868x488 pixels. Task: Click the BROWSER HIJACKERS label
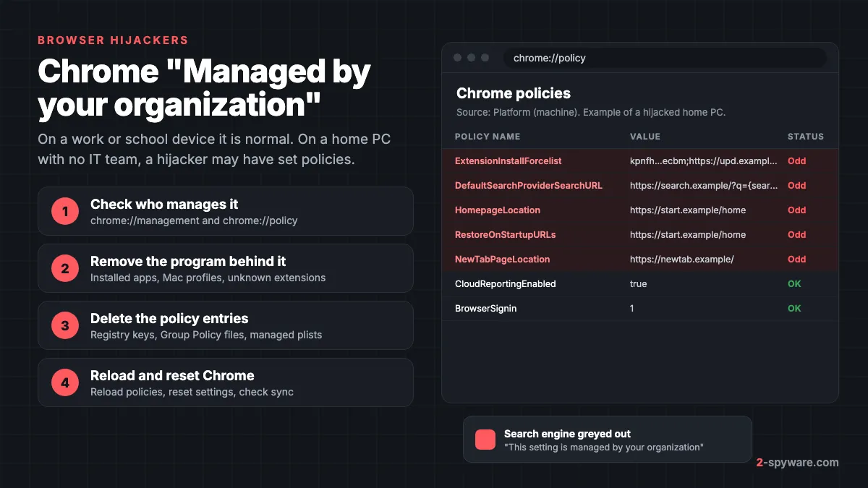pos(113,40)
